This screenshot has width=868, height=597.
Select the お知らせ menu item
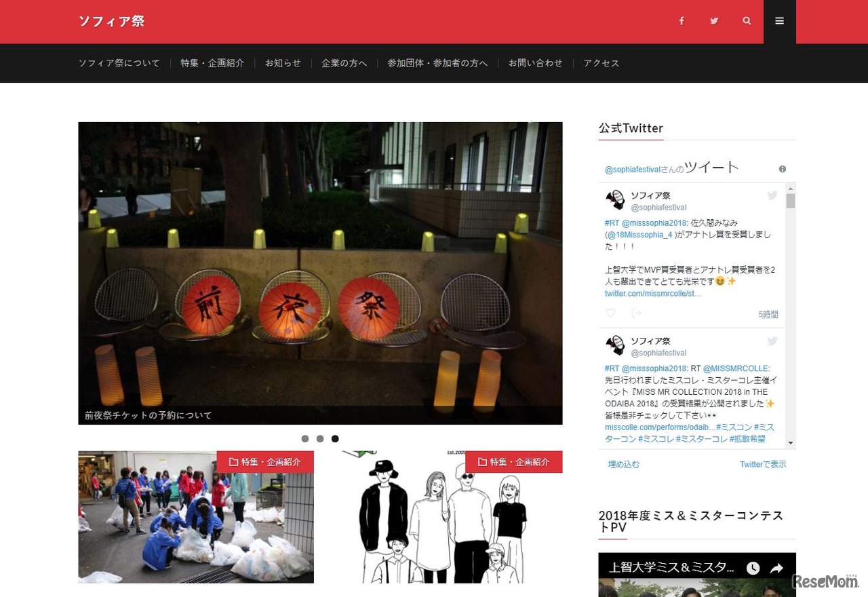coord(283,63)
